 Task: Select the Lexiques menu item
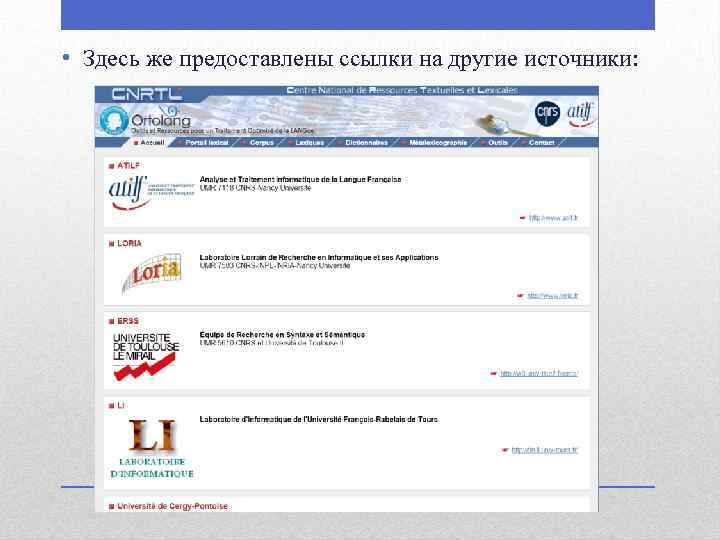[309, 143]
